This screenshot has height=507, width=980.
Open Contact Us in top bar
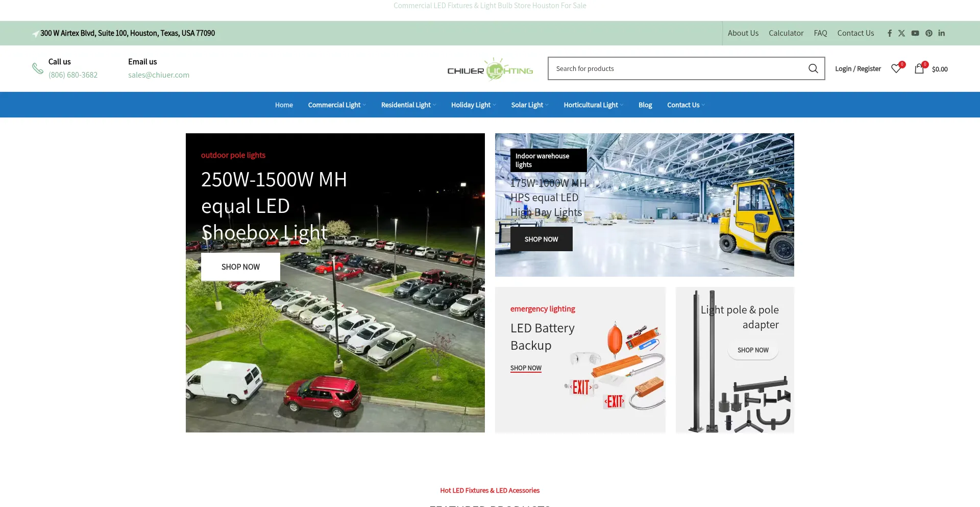855,33
